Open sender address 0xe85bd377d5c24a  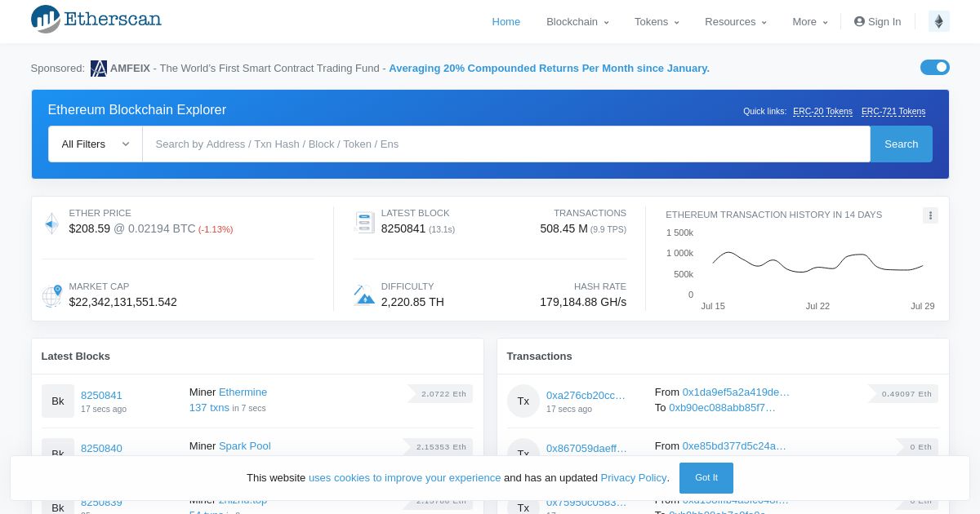pyautogui.click(x=734, y=446)
